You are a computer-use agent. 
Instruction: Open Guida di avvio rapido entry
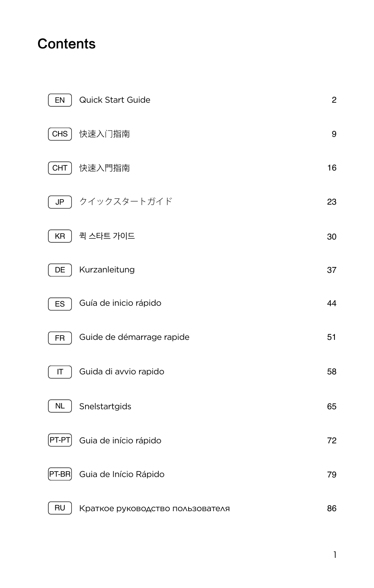coord(122,372)
